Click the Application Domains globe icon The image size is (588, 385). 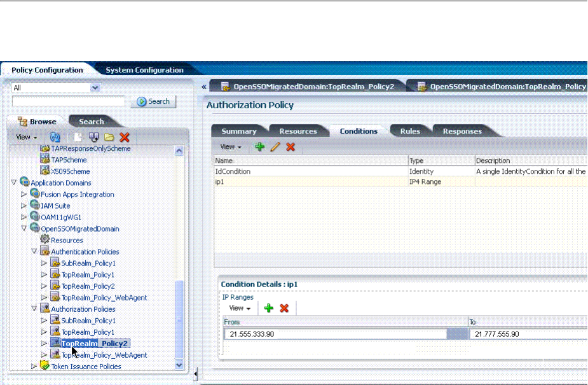pyautogui.click(x=25, y=182)
